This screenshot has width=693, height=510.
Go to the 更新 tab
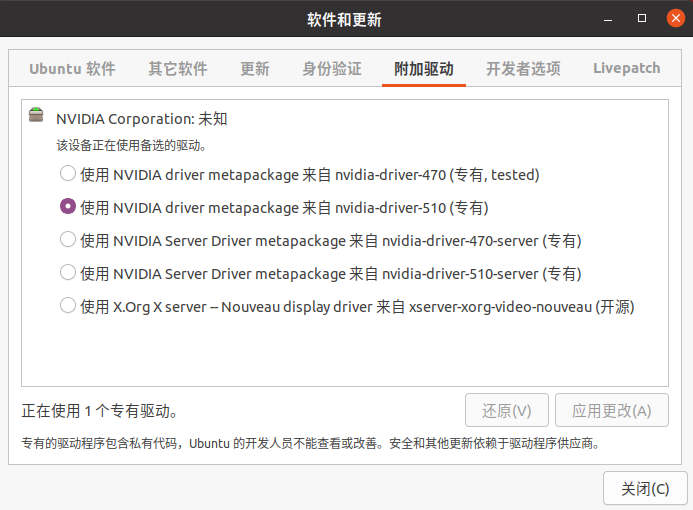255,69
